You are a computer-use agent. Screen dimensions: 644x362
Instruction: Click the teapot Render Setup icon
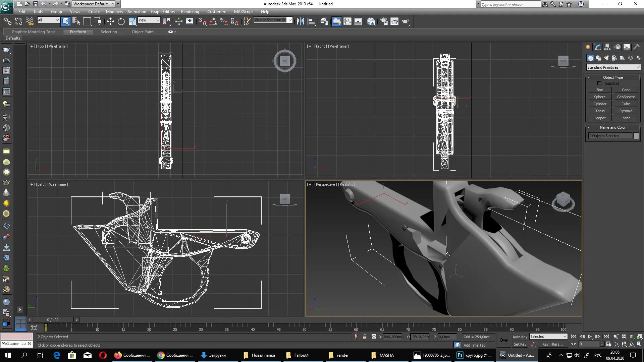tap(384, 21)
